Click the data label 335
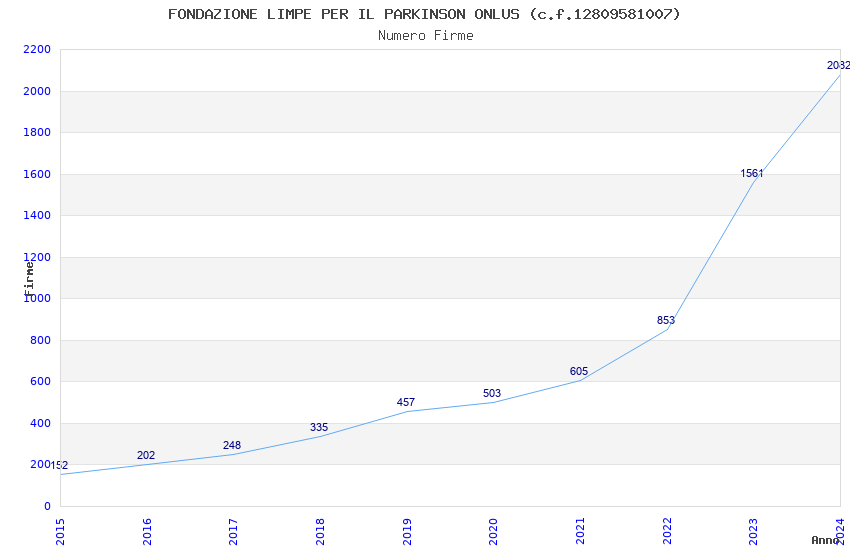This screenshot has width=850, height=550. point(319,427)
